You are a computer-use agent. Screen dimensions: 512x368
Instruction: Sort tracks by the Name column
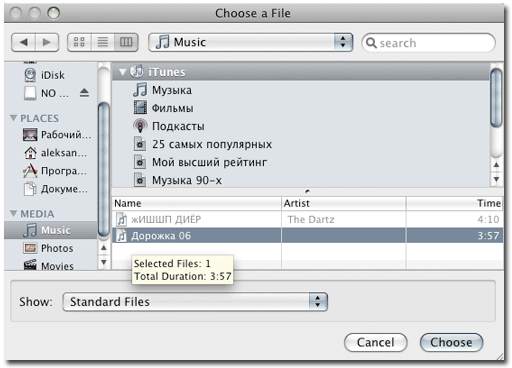[x=197, y=203]
